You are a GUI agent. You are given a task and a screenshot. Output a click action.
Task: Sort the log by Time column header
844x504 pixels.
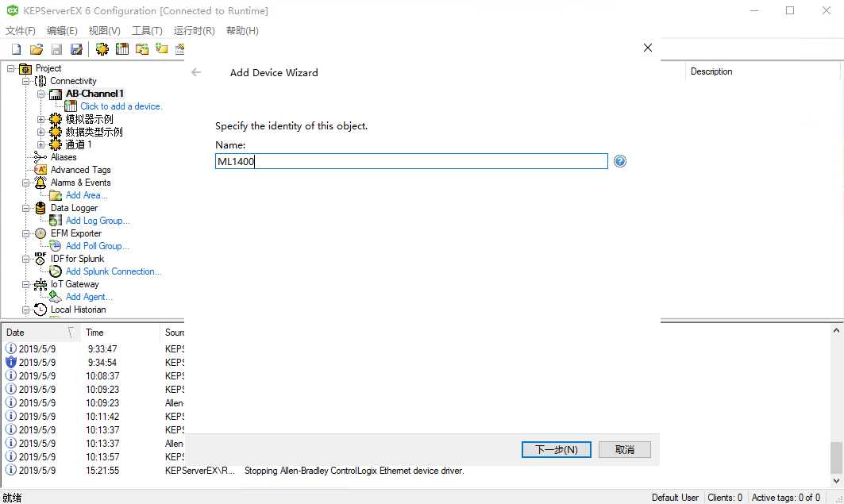click(x=121, y=333)
